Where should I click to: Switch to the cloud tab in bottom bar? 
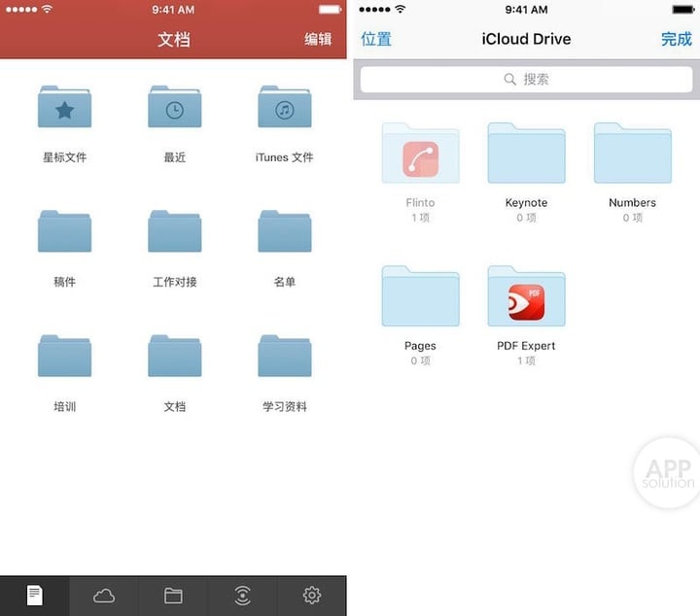104,596
